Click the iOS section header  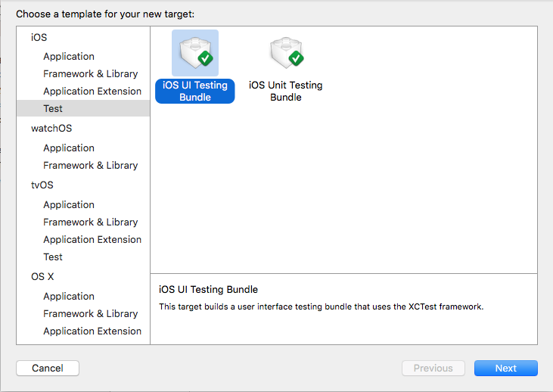pyautogui.click(x=39, y=37)
